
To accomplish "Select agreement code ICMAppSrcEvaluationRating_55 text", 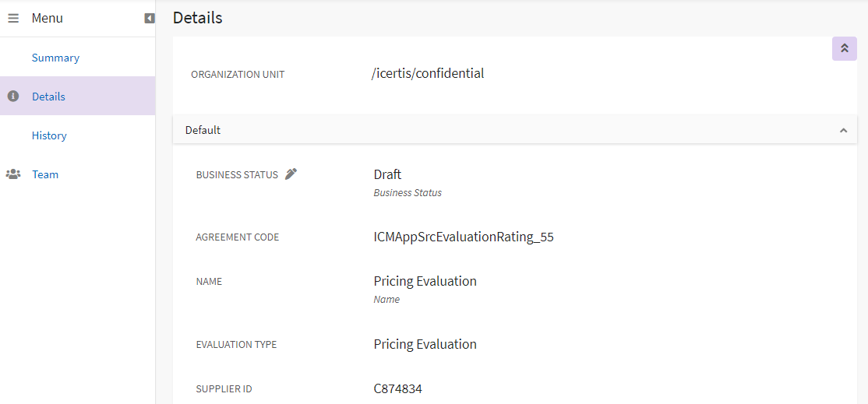I will (x=464, y=237).
